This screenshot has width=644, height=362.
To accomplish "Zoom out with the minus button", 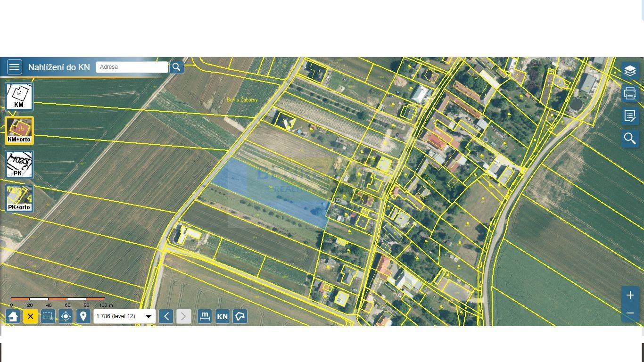I will pos(630,313).
